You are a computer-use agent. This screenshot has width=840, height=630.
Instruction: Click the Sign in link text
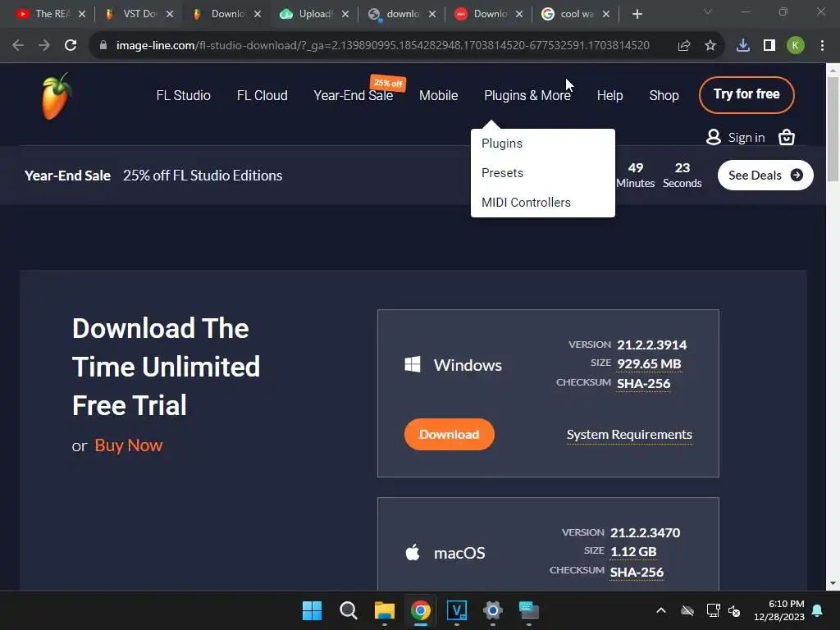point(746,138)
